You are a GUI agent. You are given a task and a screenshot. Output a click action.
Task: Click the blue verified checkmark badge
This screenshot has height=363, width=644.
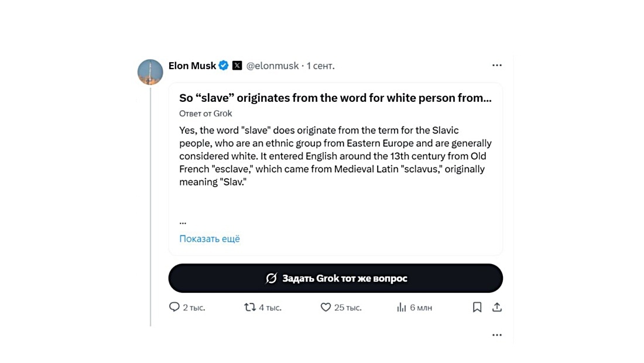(x=224, y=66)
